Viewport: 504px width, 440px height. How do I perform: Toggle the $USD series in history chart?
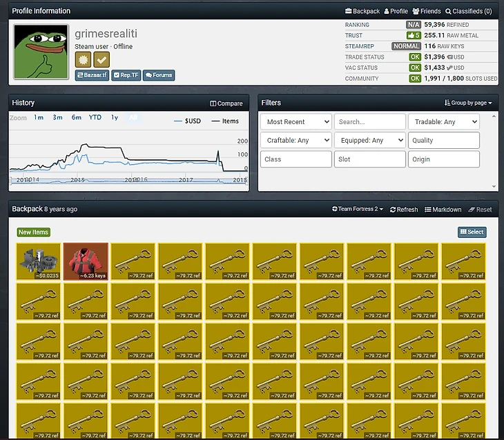pos(188,121)
